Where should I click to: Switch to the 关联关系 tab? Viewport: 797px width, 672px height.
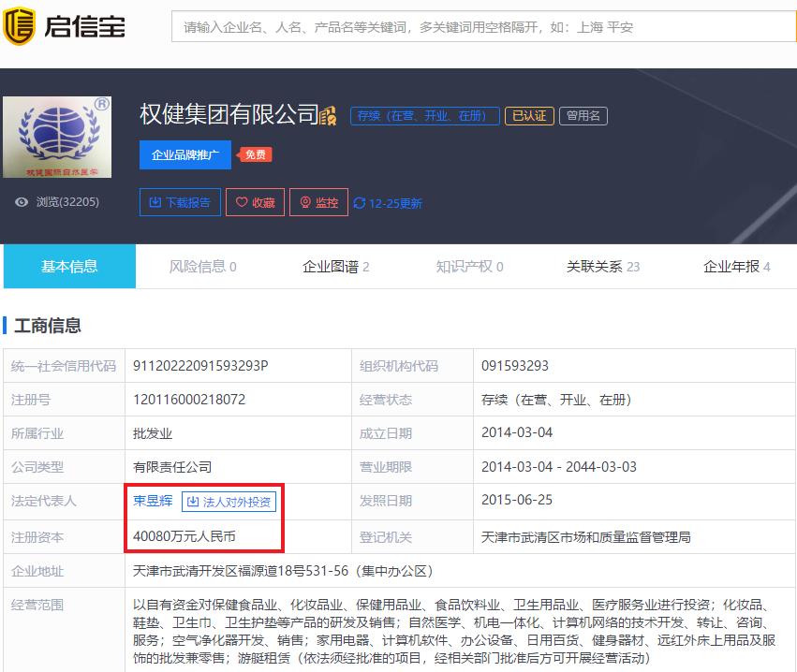pos(599,267)
